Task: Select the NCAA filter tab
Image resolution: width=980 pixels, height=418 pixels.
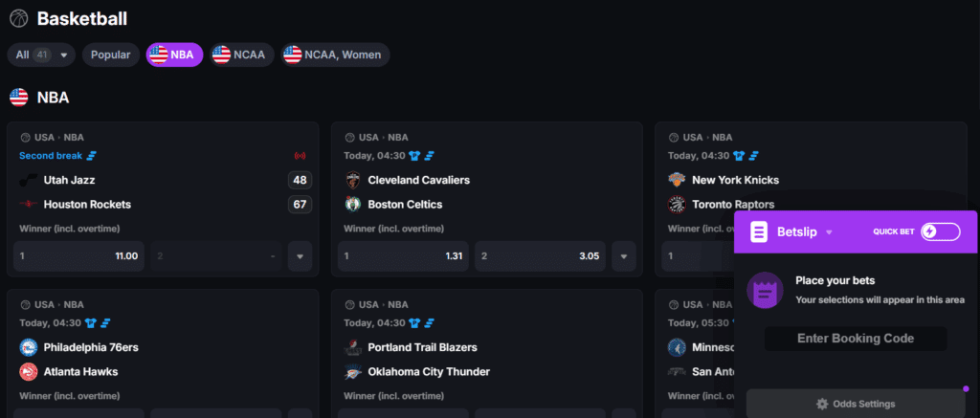Action: coord(241,55)
